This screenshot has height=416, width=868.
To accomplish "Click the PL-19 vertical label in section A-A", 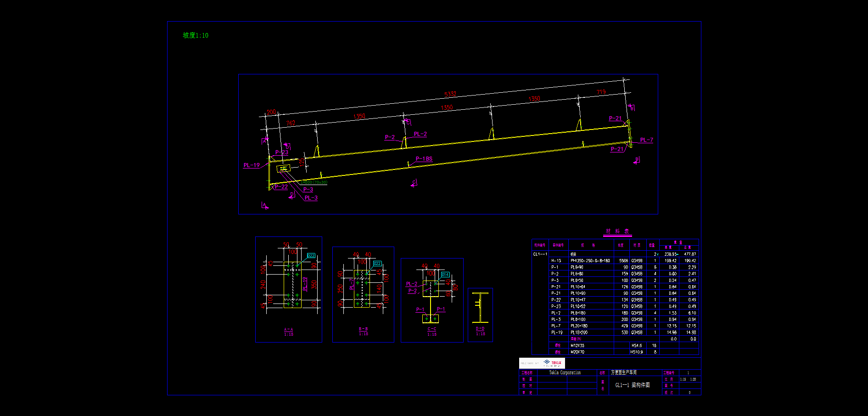I will point(305,284).
